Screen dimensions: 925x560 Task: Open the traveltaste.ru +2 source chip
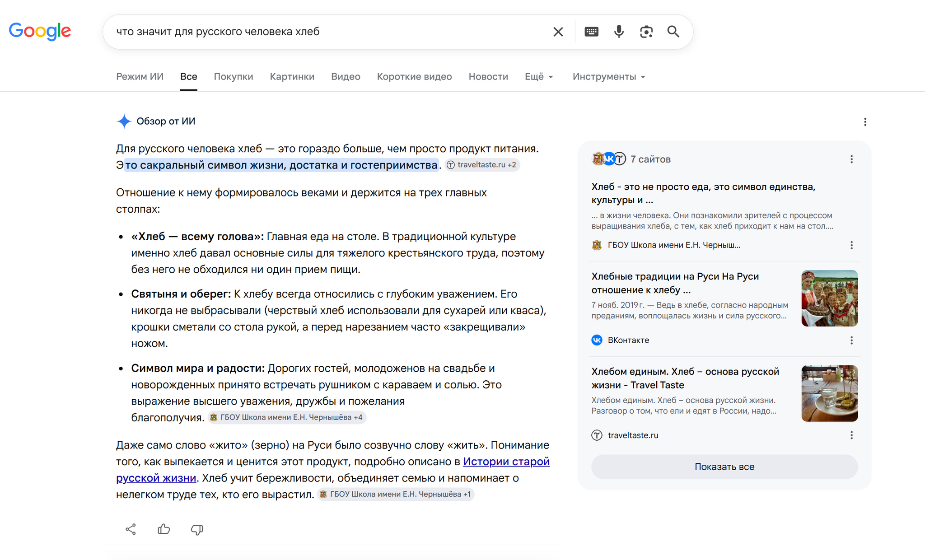[482, 165]
